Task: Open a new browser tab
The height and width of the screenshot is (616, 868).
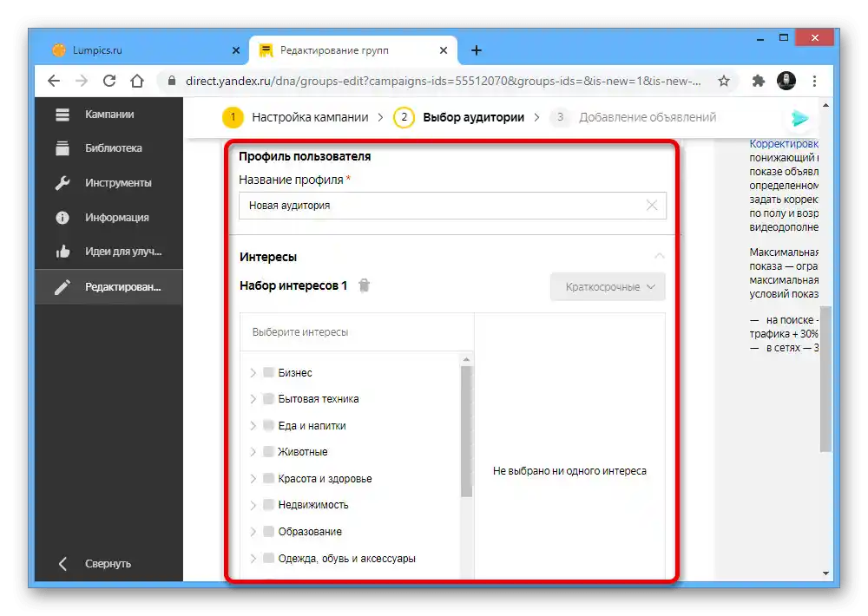Action: point(476,50)
